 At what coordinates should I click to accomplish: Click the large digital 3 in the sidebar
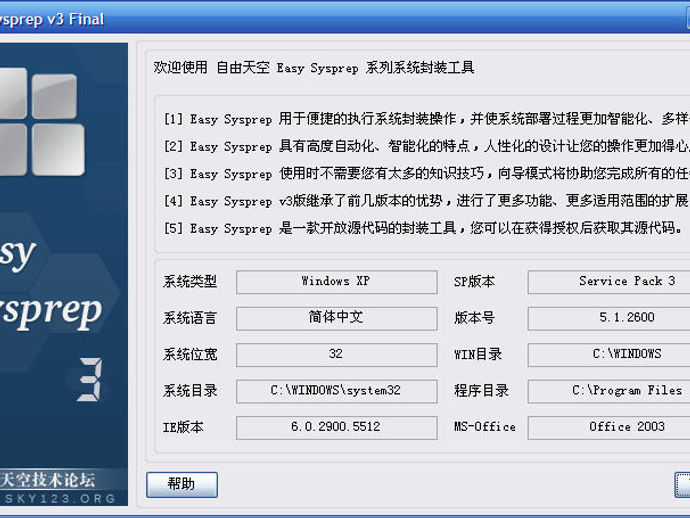[x=90, y=379]
